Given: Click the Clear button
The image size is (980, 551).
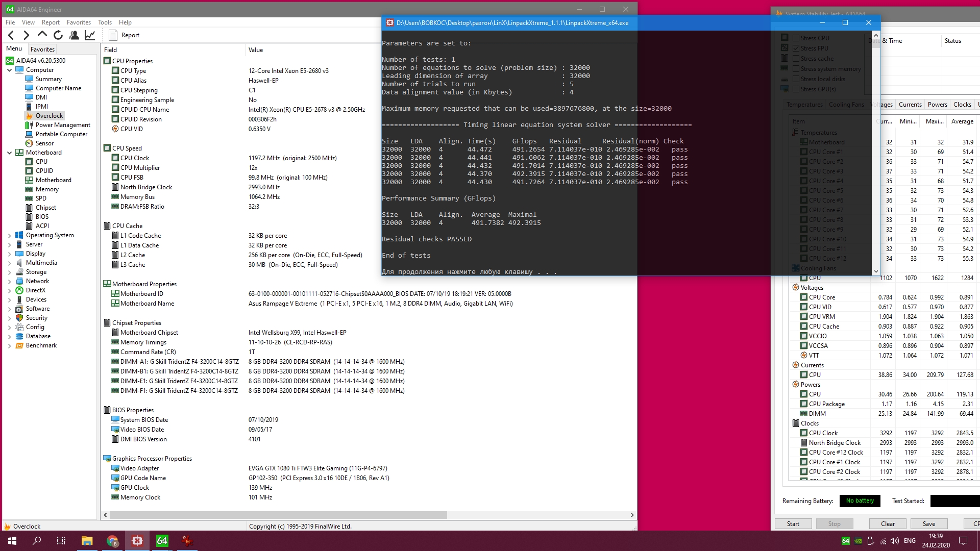Looking at the screenshot, I should 888,524.
